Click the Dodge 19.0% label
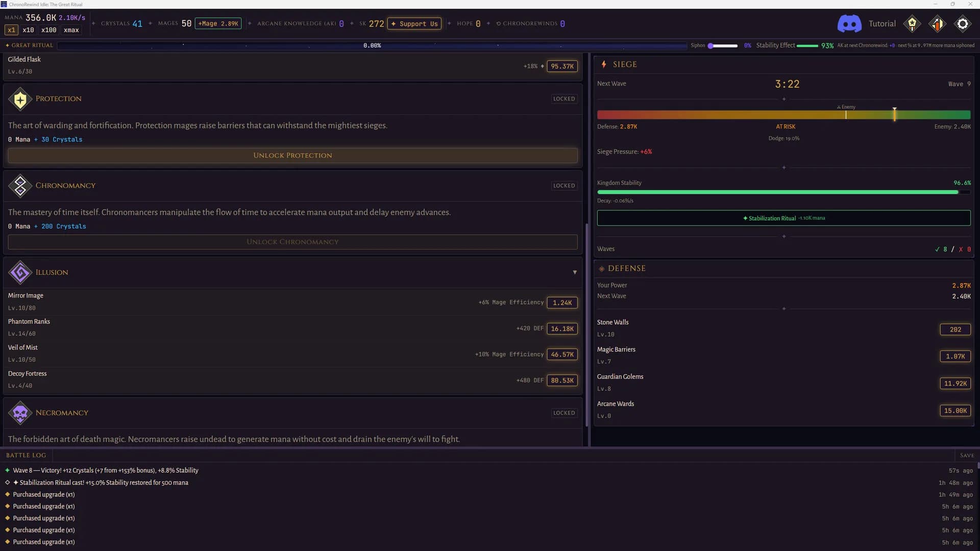Screen dimensions: 980x551 (x=784, y=138)
